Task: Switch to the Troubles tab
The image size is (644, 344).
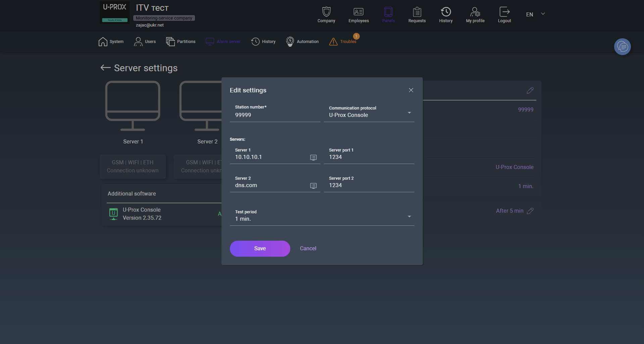Action: (x=343, y=42)
